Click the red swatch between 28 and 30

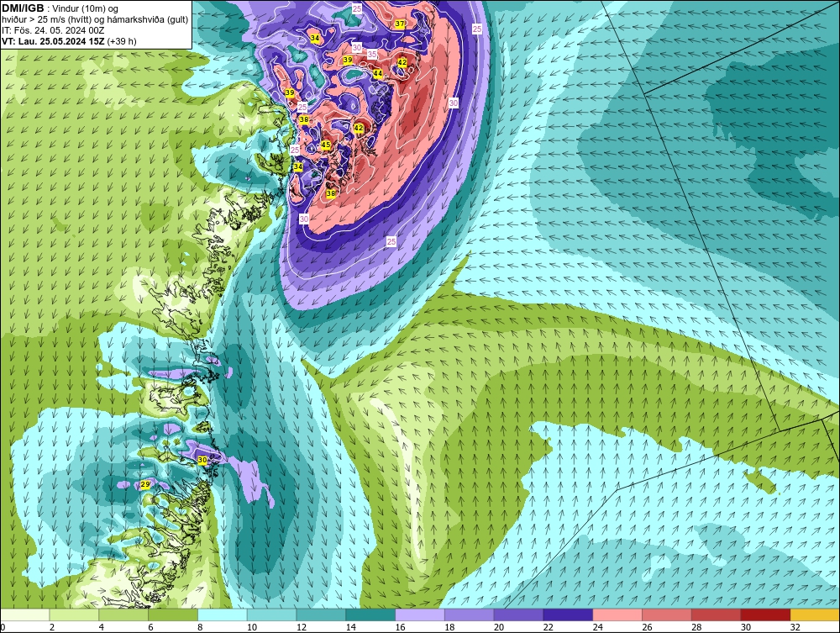pos(716,615)
